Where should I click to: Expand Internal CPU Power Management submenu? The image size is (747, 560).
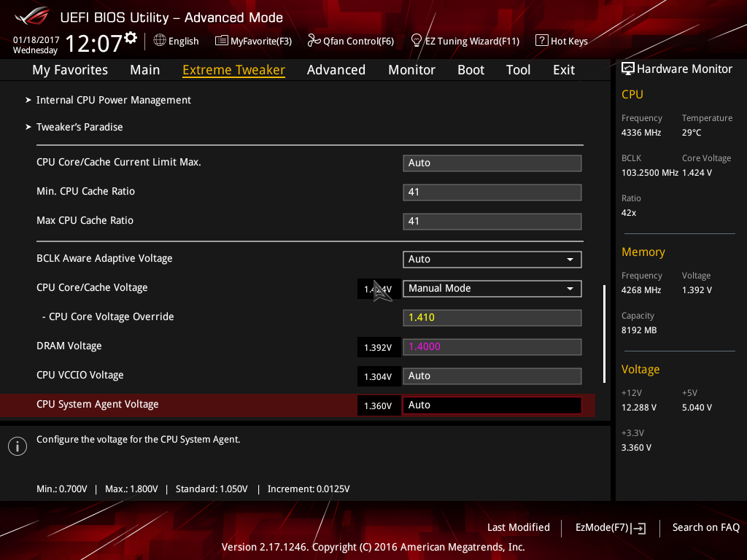click(x=114, y=100)
